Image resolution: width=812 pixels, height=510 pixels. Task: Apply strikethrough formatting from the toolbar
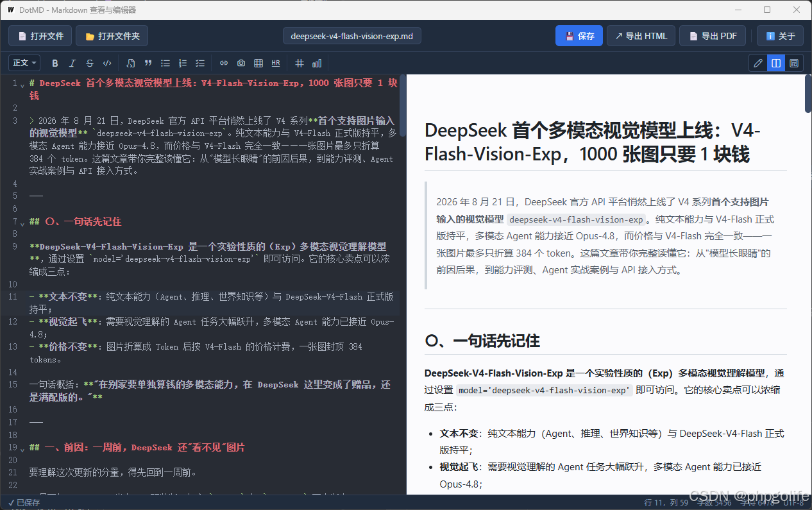click(x=90, y=63)
